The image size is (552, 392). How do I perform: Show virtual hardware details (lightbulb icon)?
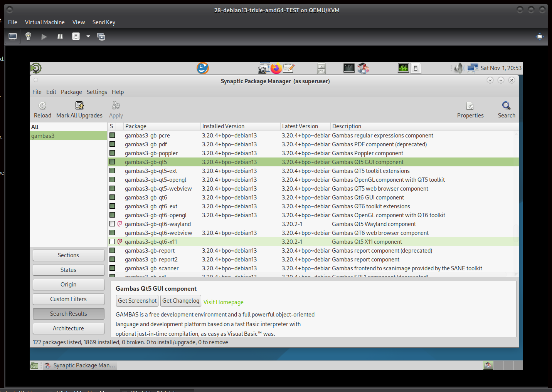click(x=28, y=37)
